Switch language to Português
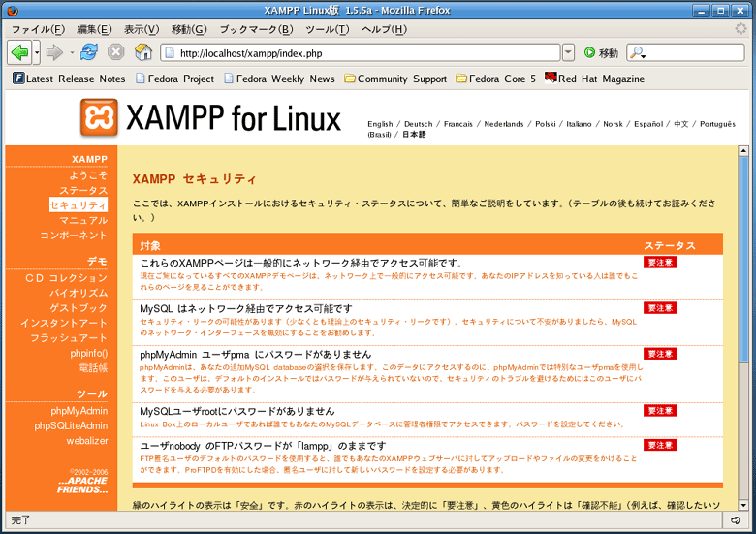 click(717, 124)
